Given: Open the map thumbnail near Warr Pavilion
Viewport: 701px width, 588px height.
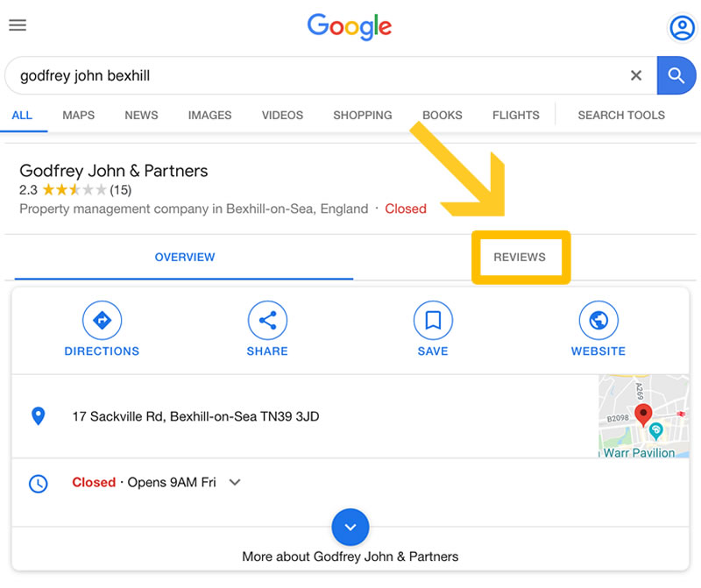Looking at the screenshot, I should coord(644,416).
